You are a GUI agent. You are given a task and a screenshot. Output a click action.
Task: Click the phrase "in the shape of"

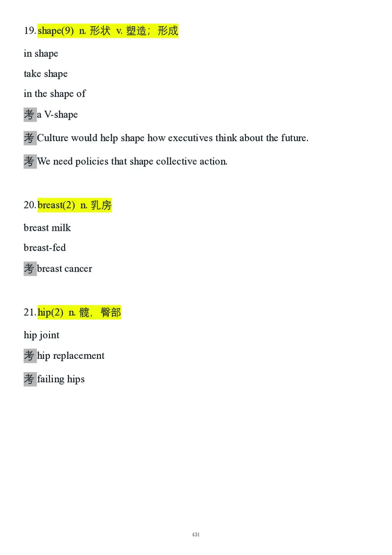54,94
